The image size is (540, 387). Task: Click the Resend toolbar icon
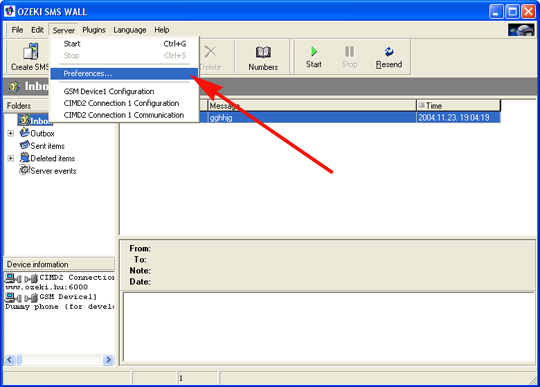[x=389, y=51]
